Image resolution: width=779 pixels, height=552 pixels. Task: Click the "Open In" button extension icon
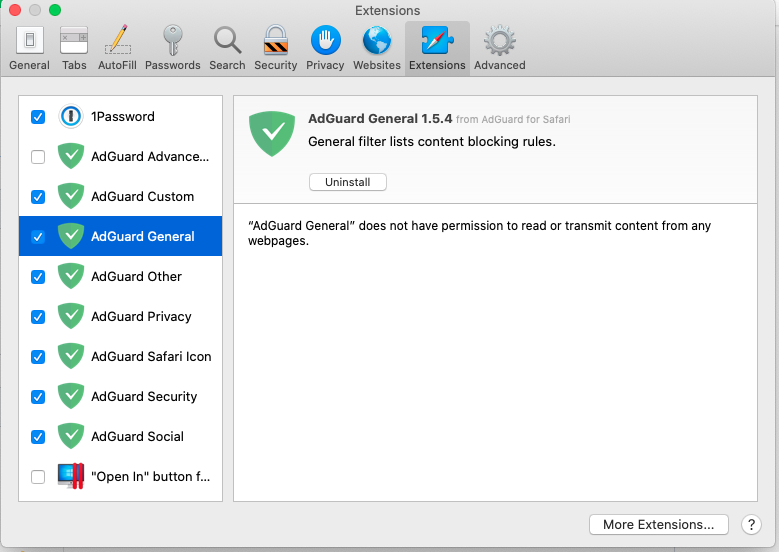tap(71, 476)
